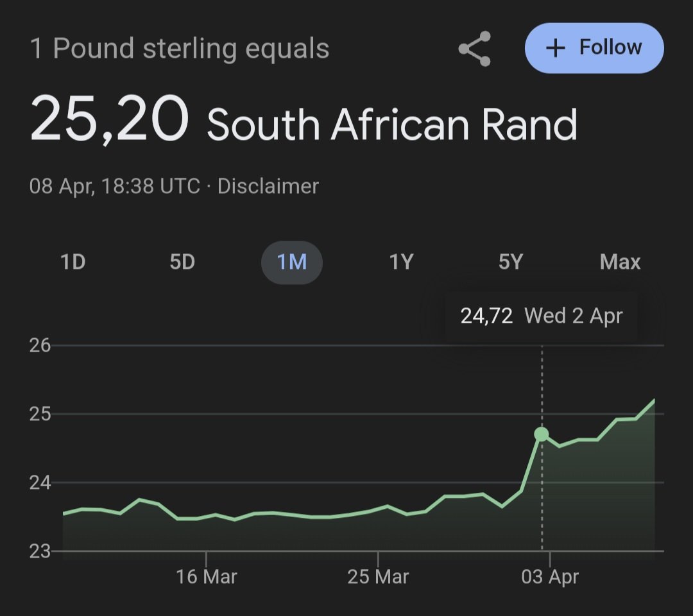
Task: Click the 1 Pound sterling equals heading
Action: point(180,49)
